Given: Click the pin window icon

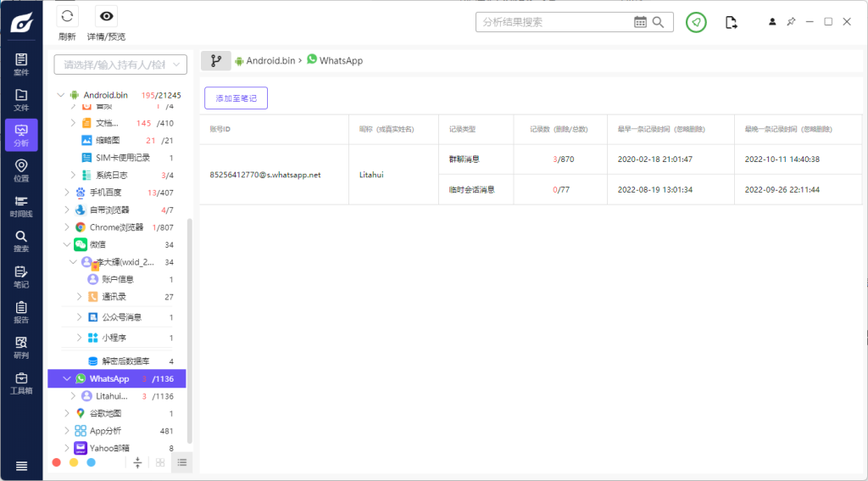Looking at the screenshot, I should tap(791, 22).
